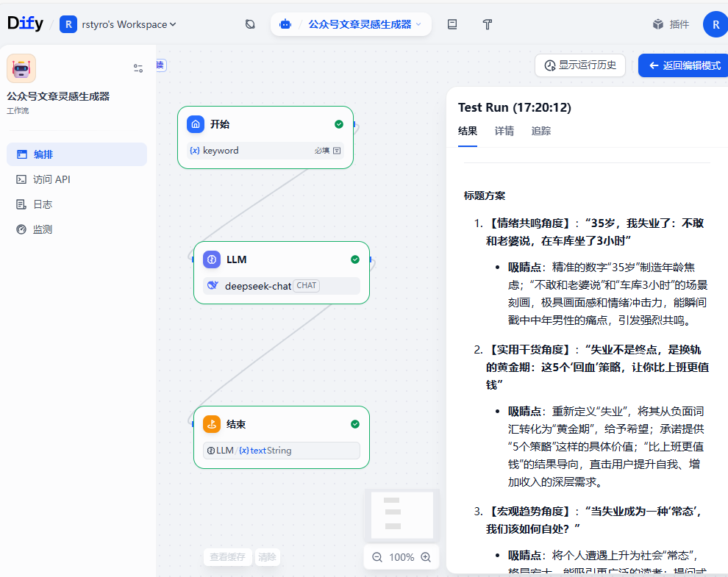Click the orange End node icon
Viewport: 728px width, 577px height.
pos(212,424)
